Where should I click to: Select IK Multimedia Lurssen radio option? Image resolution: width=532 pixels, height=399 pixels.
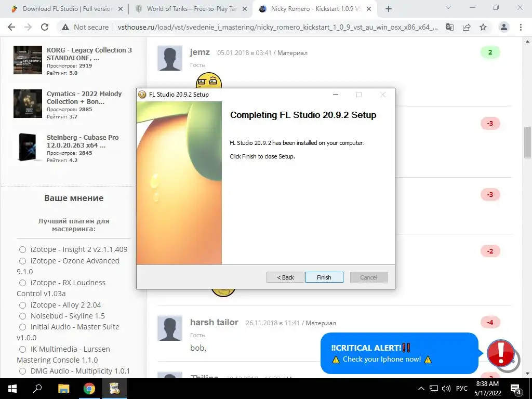[22, 349]
